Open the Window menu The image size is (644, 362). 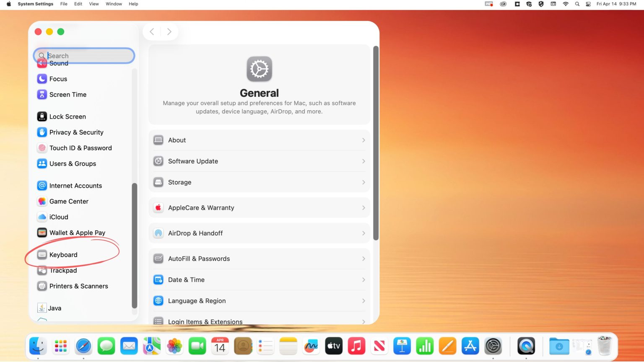pos(114,4)
